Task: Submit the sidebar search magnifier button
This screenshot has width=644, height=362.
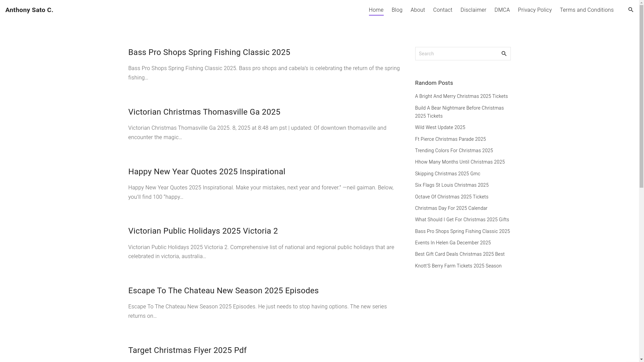Action: point(504,54)
